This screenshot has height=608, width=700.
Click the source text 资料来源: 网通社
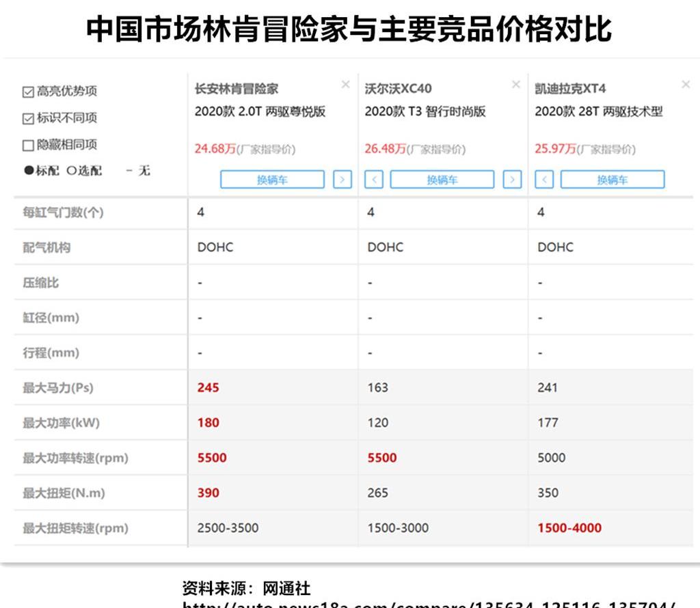click(246, 588)
